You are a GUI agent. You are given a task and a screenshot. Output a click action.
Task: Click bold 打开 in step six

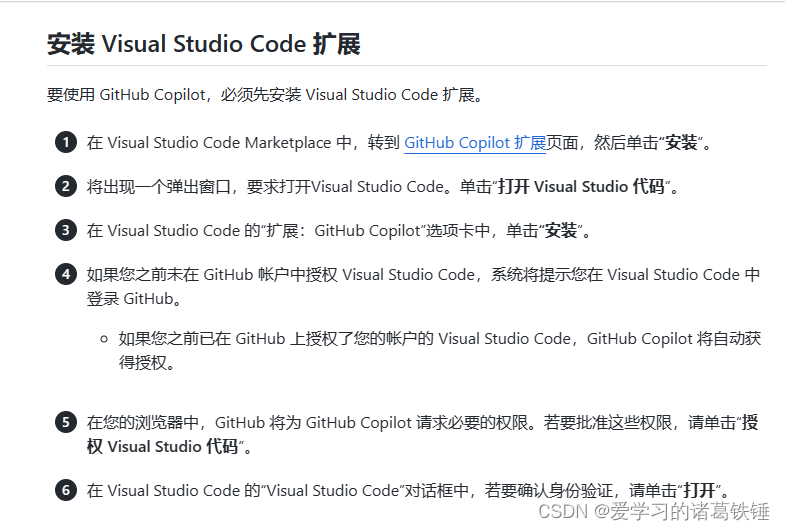[x=699, y=490]
